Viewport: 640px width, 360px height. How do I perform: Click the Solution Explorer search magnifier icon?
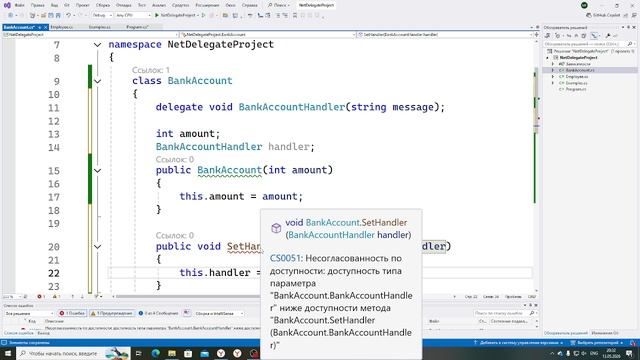pyautogui.click(x=630, y=44)
